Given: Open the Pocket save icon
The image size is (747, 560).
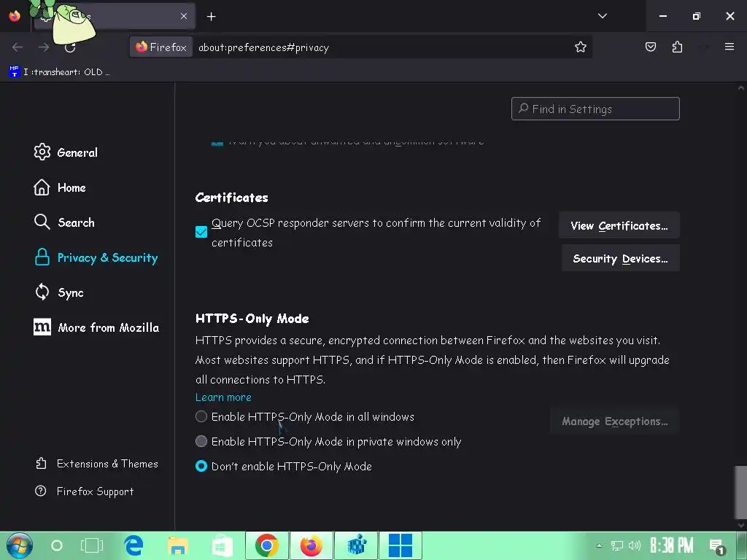Looking at the screenshot, I should [650, 47].
